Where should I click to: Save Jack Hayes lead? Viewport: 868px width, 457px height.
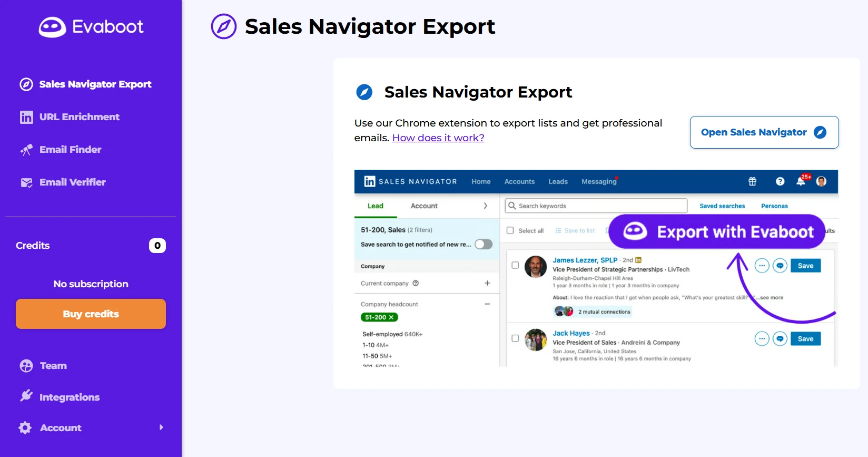pos(805,339)
